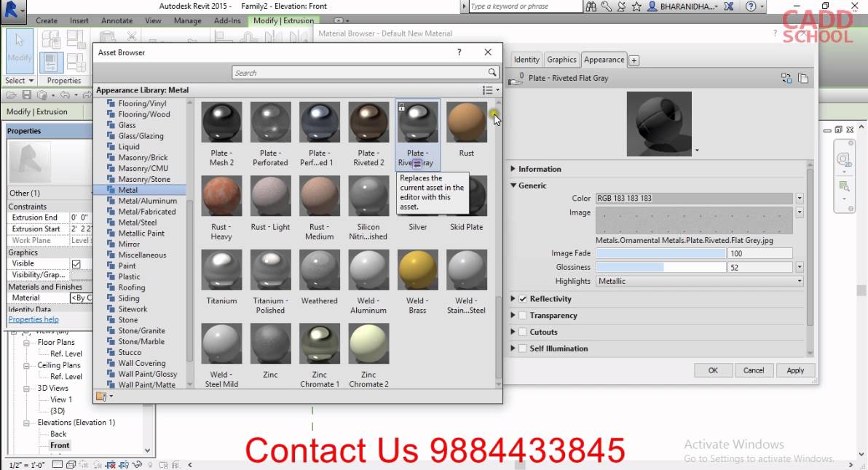
Task: Enable the Transparency checkbox
Action: point(523,316)
